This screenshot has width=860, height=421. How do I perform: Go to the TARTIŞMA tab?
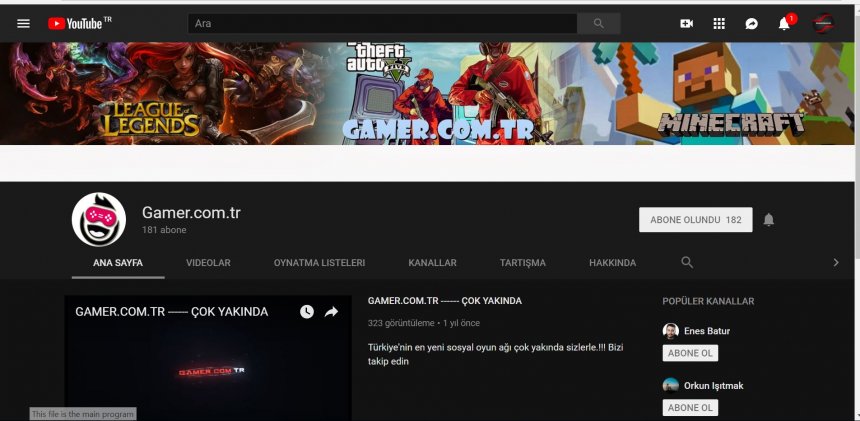523,263
